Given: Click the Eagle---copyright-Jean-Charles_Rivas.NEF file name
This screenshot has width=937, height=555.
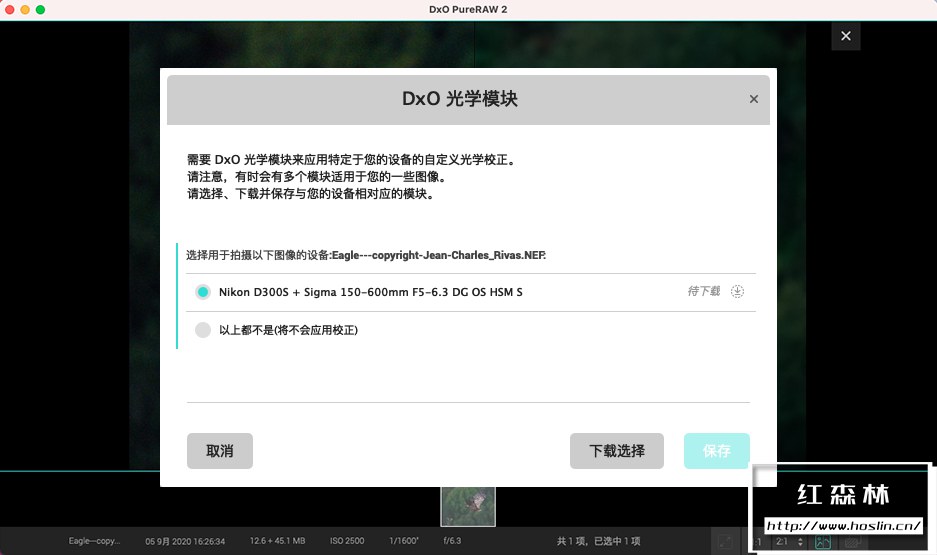Looking at the screenshot, I should pos(439,255).
